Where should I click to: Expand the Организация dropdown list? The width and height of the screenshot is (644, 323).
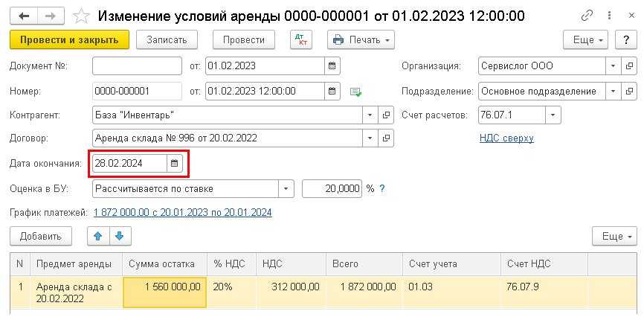(614, 65)
